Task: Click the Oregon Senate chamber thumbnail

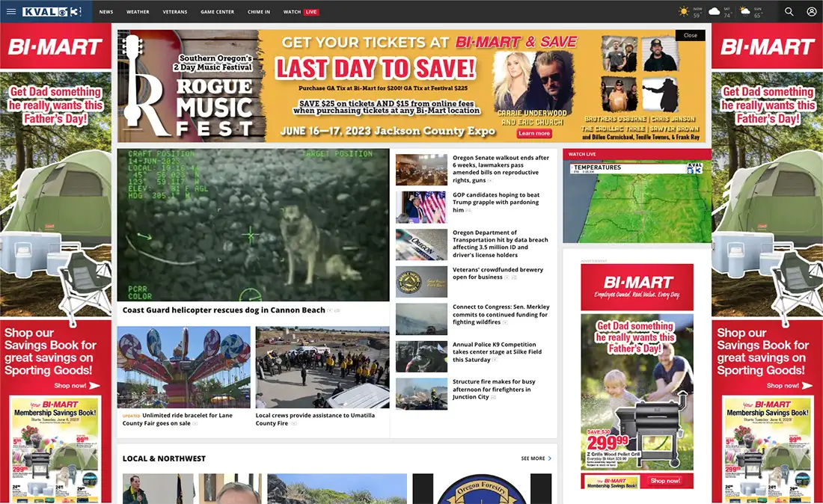Action: pos(421,170)
